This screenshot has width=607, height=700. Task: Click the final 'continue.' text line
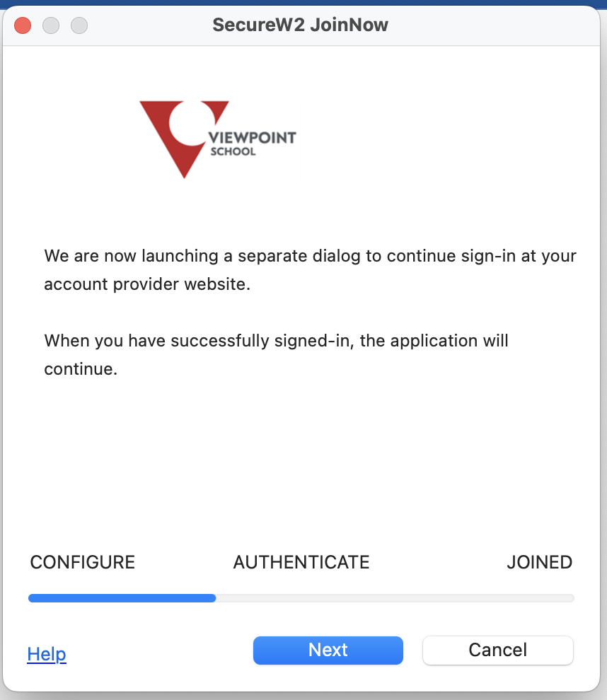click(81, 369)
